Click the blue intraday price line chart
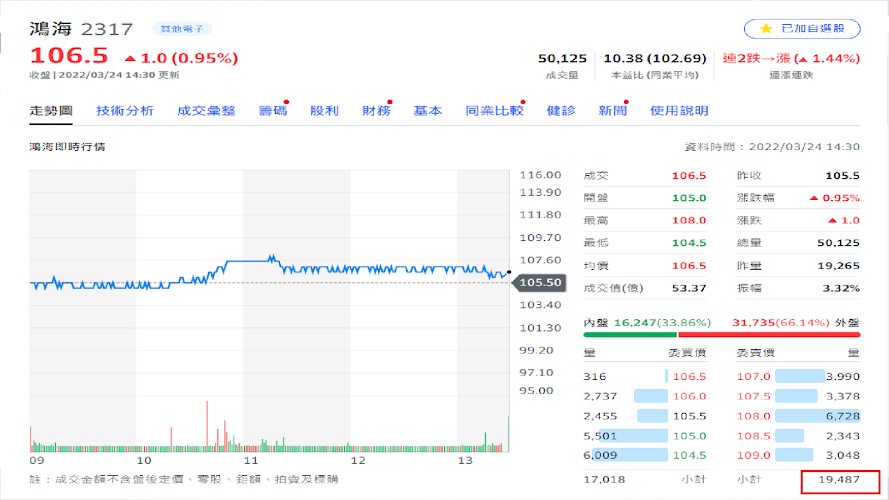The image size is (889, 500). pos(269,274)
